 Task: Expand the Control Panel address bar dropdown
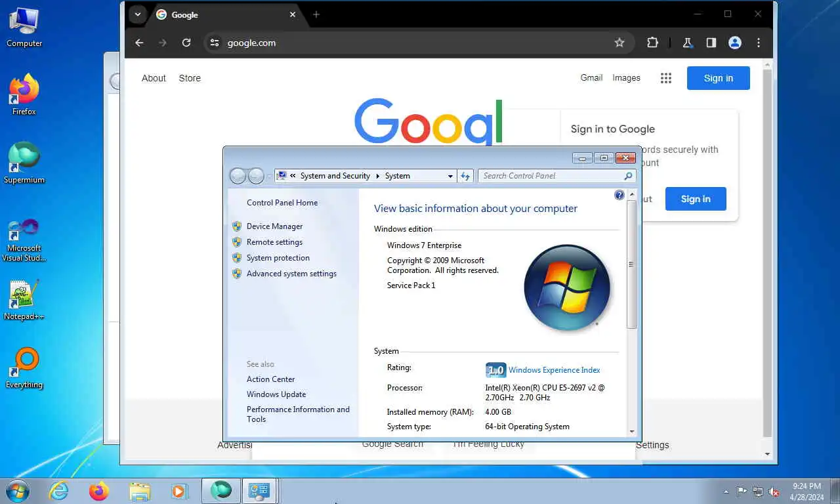tap(450, 176)
